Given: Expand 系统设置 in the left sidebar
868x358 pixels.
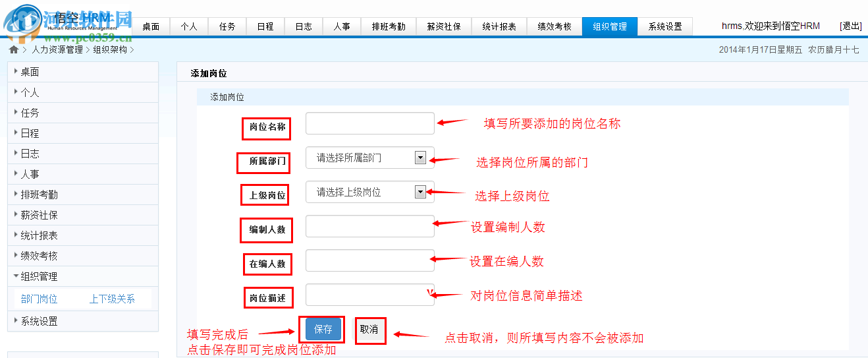Looking at the screenshot, I should coord(83,321).
